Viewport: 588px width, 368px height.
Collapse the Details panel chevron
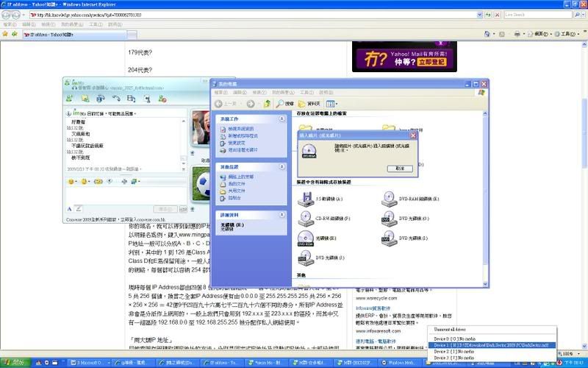pos(281,215)
